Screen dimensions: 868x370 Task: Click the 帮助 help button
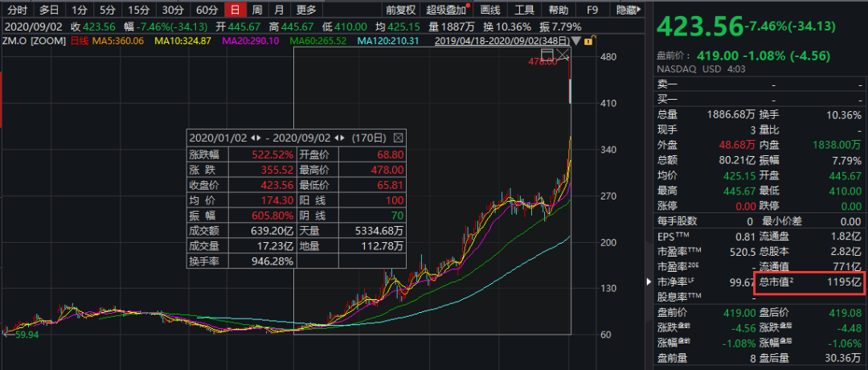[x=558, y=10]
